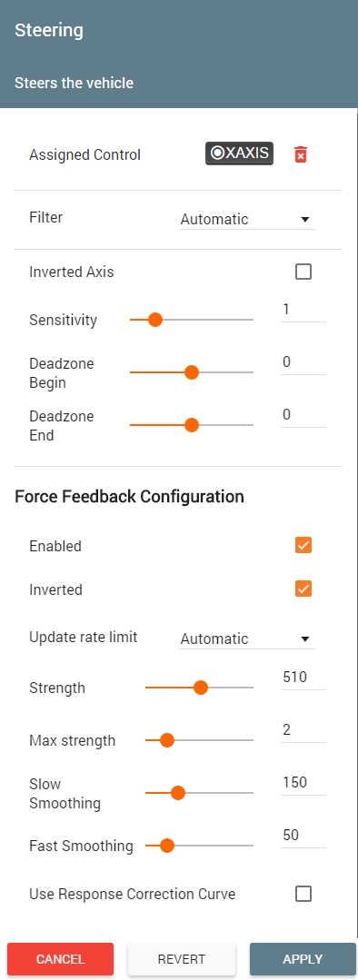Uncheck the Force Feedback Inverted checkbox
This screenshot has width=358, height=980.
303,589
